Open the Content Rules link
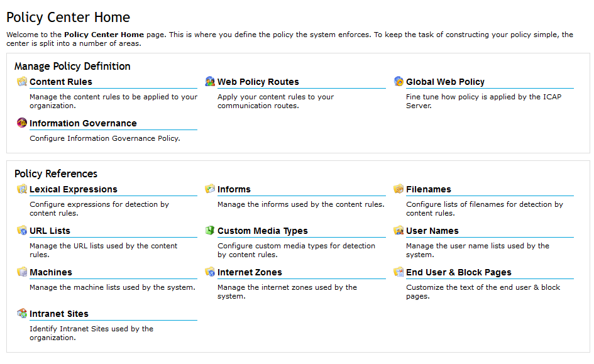This screenshot has height=364, width=594. [61, 82]
